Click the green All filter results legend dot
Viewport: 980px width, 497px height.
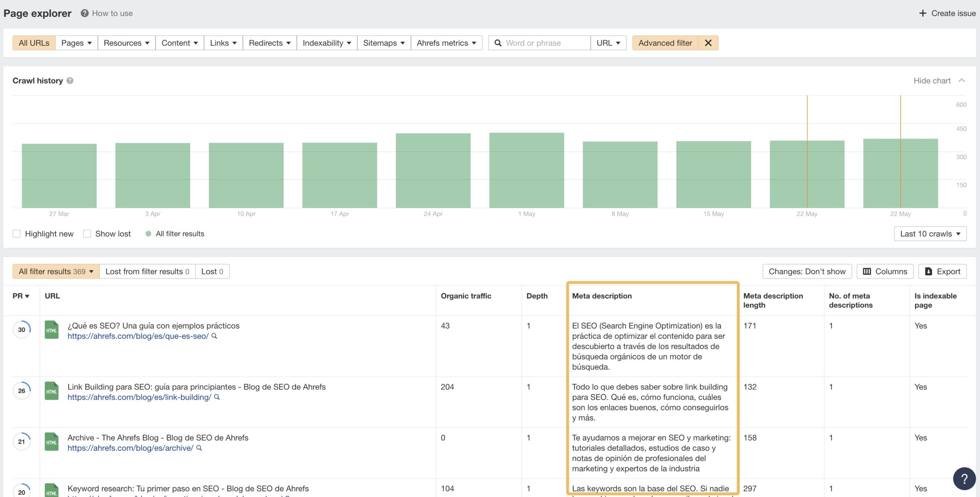(x=148, y=233)
